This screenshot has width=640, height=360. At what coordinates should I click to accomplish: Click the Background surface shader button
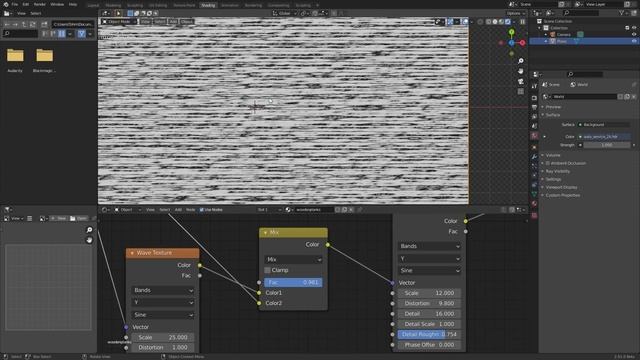(604, 125)
